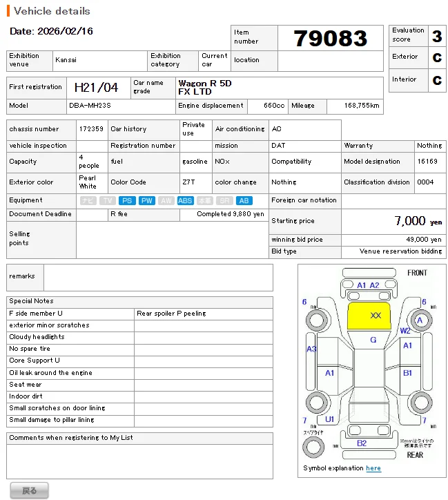Image resolution: width=448 pixels, height=500 pixels.
Task: Click the Cloudy headlights note
Action: [x=37, y=337]
